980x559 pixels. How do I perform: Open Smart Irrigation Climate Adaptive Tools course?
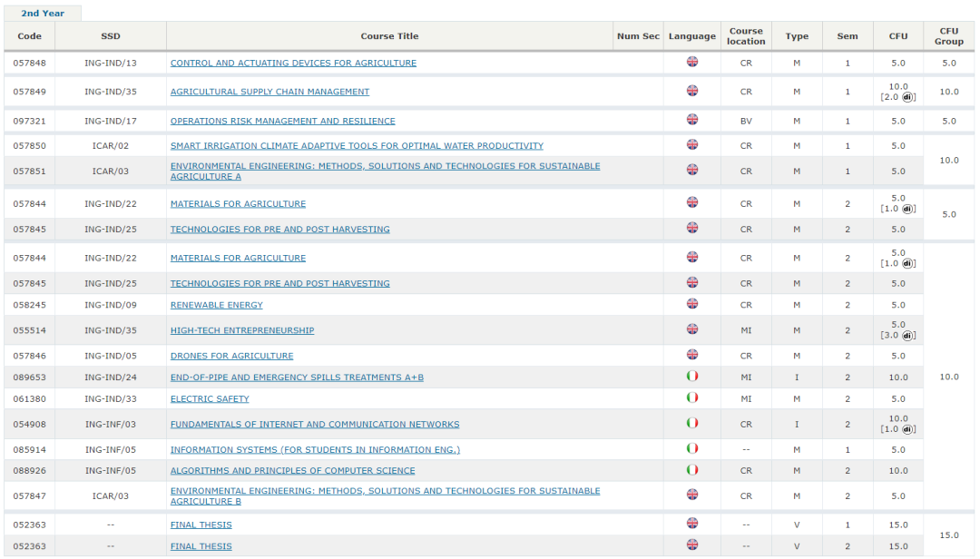357,146
